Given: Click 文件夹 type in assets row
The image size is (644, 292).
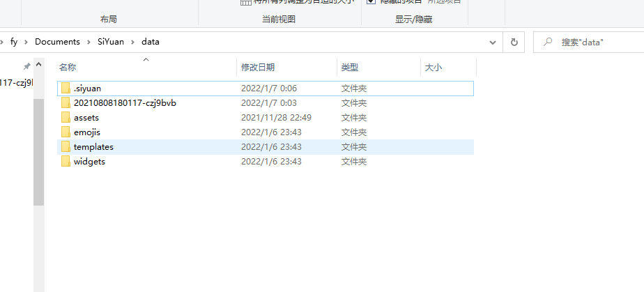Looking at the screenshot, I should pos(354,118).
